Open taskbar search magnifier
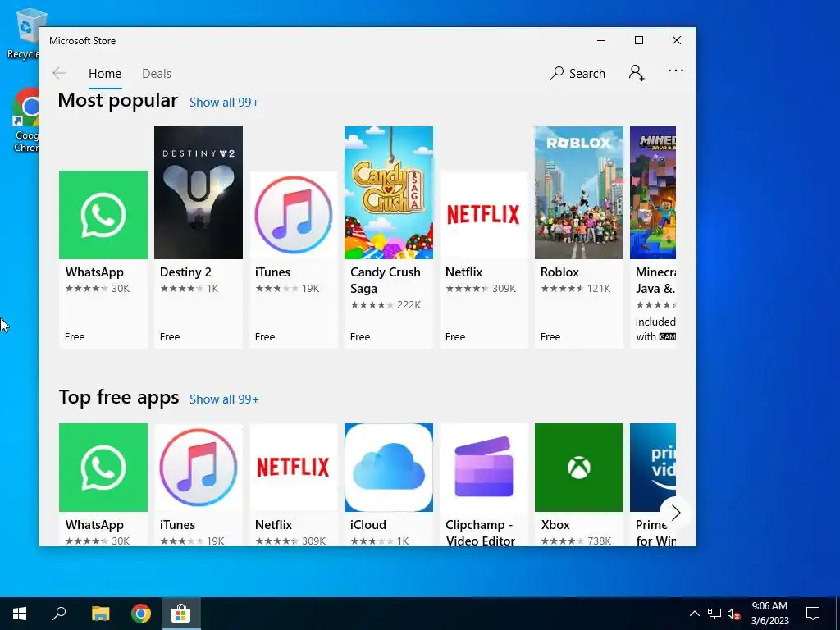This screenshot has width=840, height=630. pyautogui.click(x=59, y=614)
